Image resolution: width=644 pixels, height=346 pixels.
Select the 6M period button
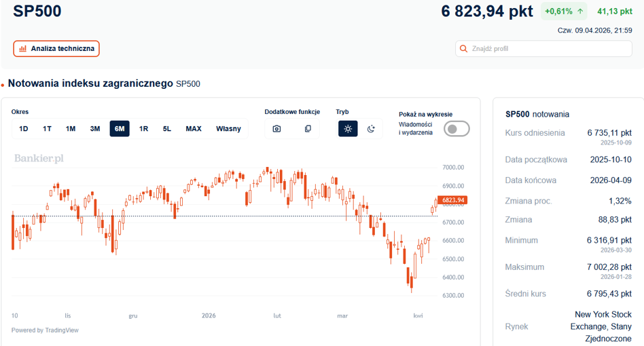(x=120, y=129)
